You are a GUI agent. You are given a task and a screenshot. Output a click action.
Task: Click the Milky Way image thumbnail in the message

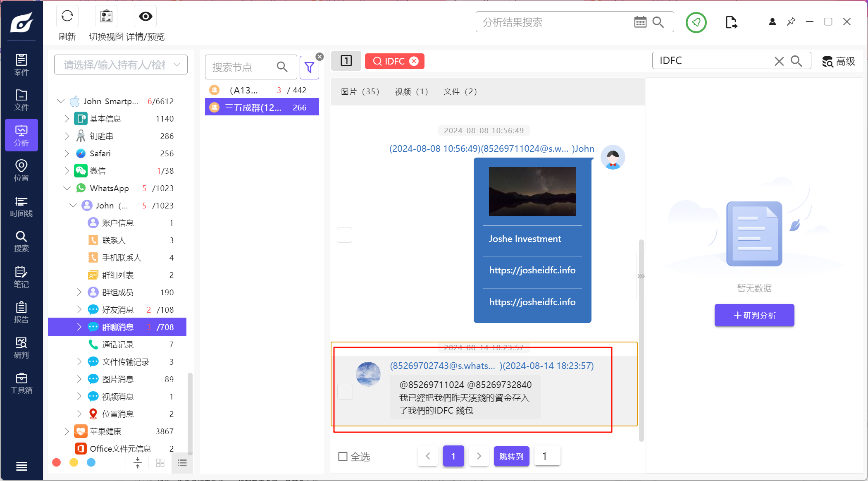pyautogui.click(x=532, y=191)
